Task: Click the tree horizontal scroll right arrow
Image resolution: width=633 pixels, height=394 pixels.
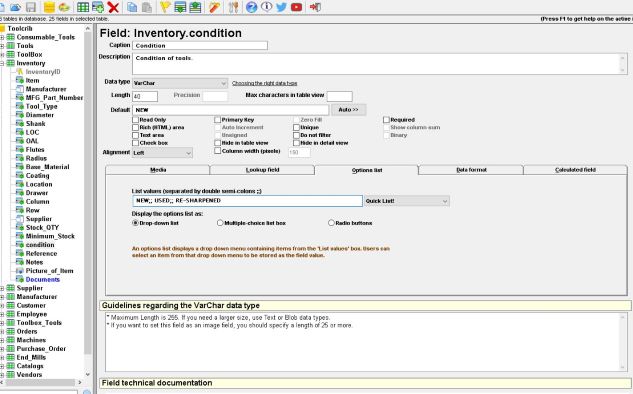Action: tap(80, 382)
